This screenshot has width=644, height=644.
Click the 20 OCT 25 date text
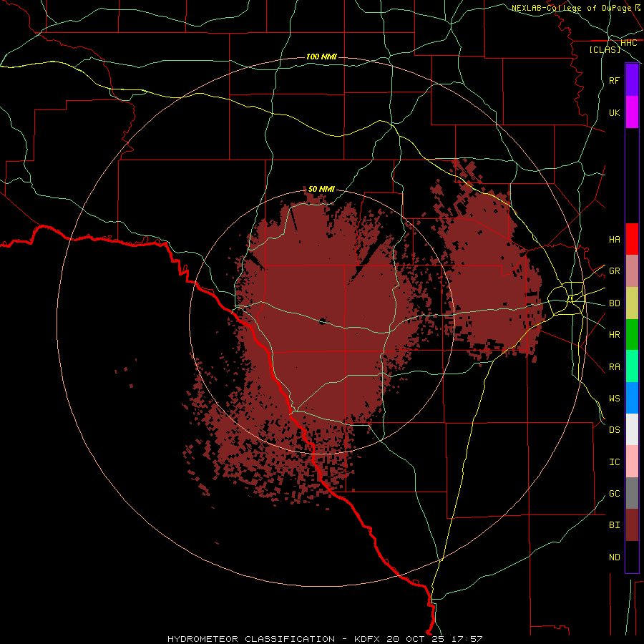point(416,639)
